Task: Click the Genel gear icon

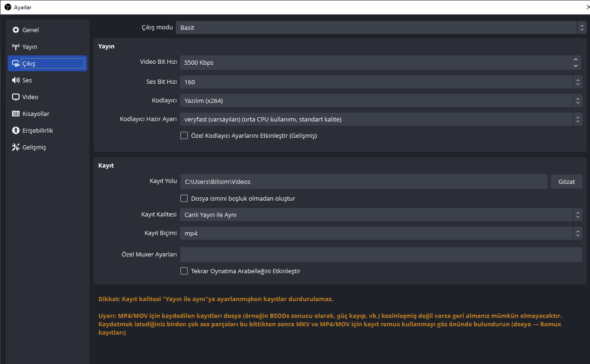Action: [x=16, y=30]
